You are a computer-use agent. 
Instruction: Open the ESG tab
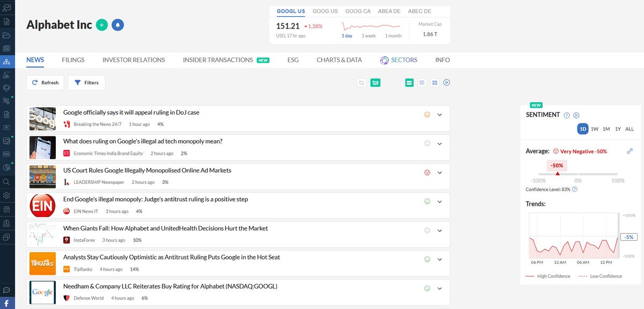point(293,60)
